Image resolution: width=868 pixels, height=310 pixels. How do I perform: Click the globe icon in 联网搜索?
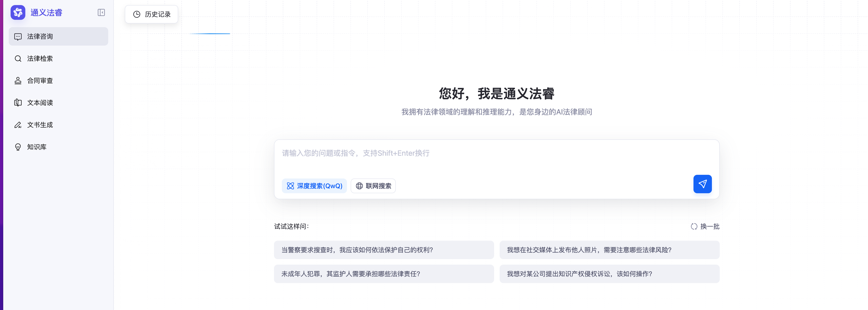[x=359, y=186]
